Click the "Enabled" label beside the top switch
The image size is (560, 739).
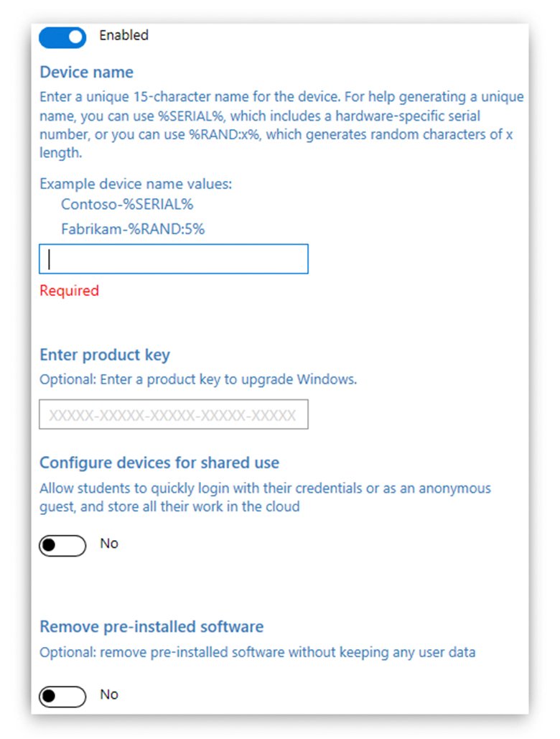pyautogui.click(x=123, y=35)
